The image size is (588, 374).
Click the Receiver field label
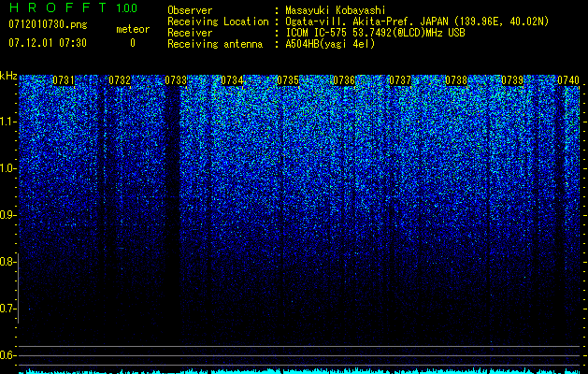[190, 33]
